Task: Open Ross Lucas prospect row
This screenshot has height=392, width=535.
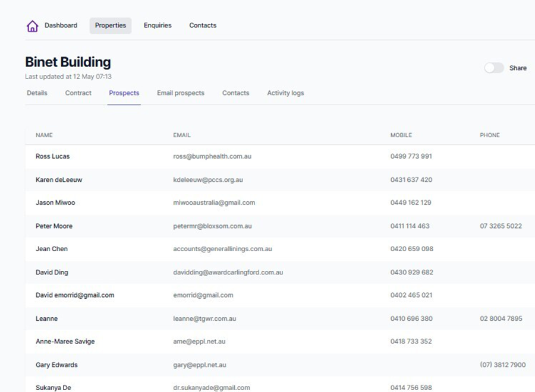Action: [52, 157]
